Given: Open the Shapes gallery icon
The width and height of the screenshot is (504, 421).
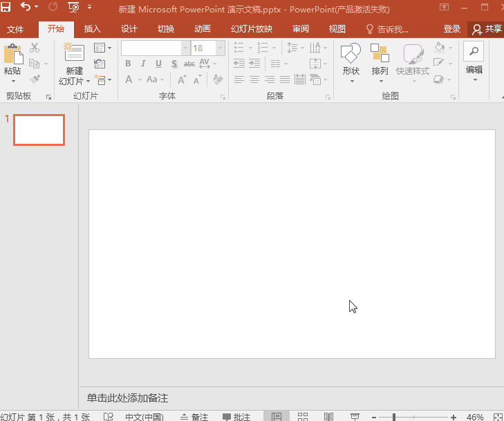Looking at the screenshot, I should (x=351, y=54).
